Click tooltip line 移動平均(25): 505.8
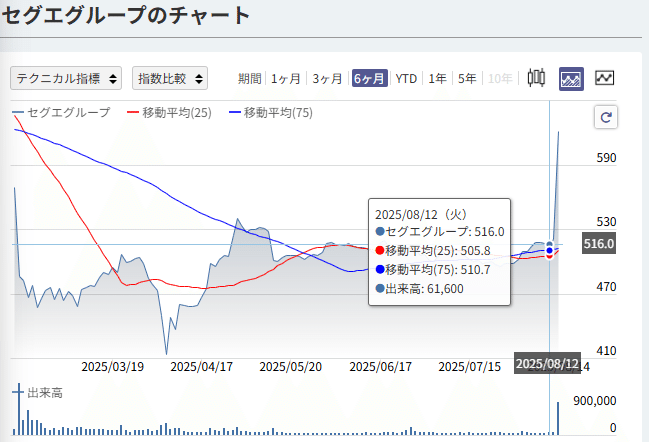The width and height of the screenshot is (649, 442). point(433,250)
